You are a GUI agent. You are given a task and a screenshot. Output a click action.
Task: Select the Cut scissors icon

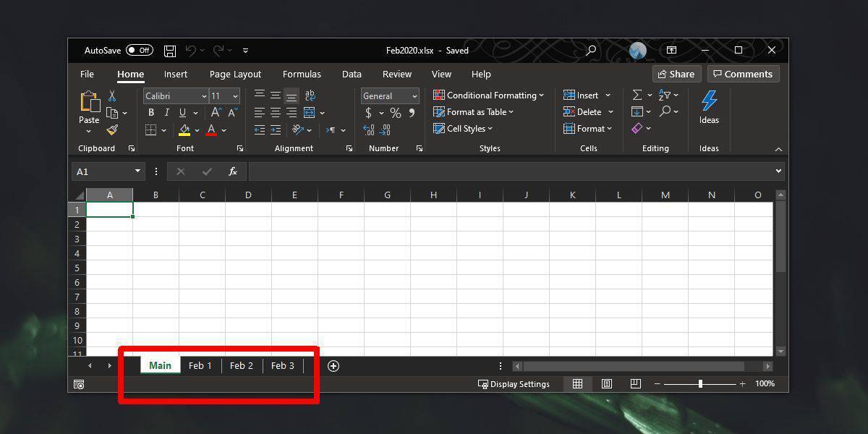tap(112, 95)
